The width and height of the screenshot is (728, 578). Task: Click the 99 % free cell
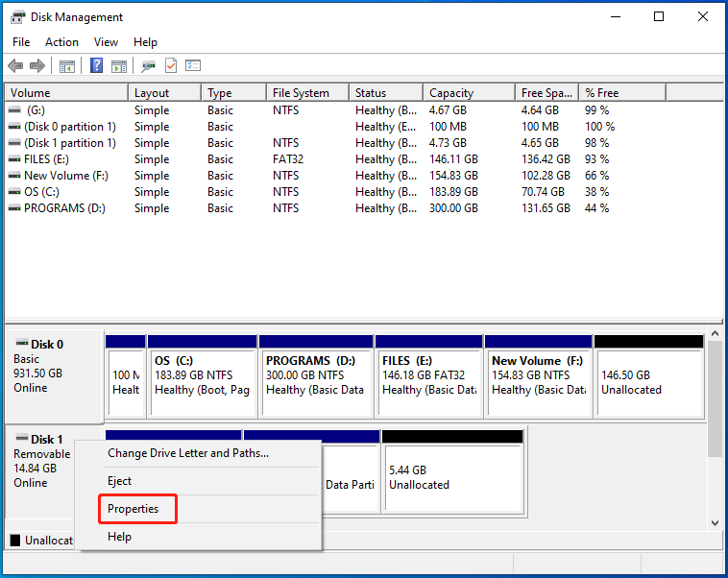click(x=596, y=110)
